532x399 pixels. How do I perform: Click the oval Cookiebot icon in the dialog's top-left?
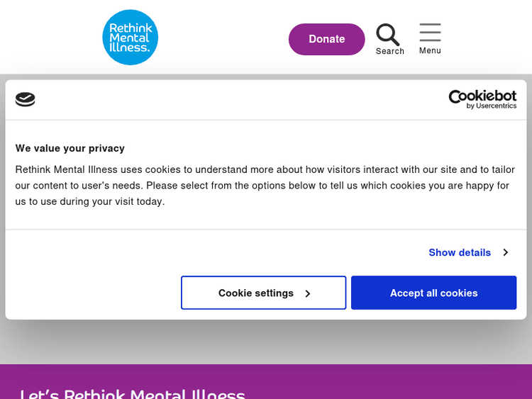click(26, 99)
